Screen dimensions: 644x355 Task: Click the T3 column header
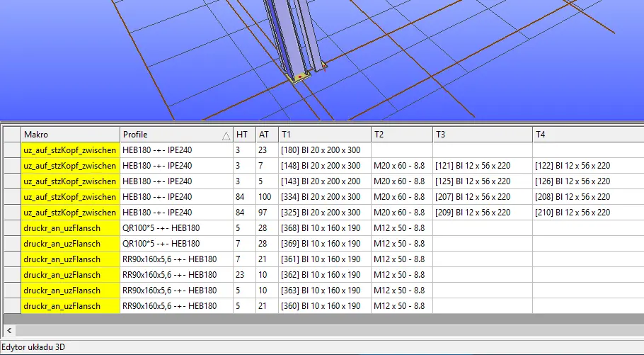click(x=482, y=135)
